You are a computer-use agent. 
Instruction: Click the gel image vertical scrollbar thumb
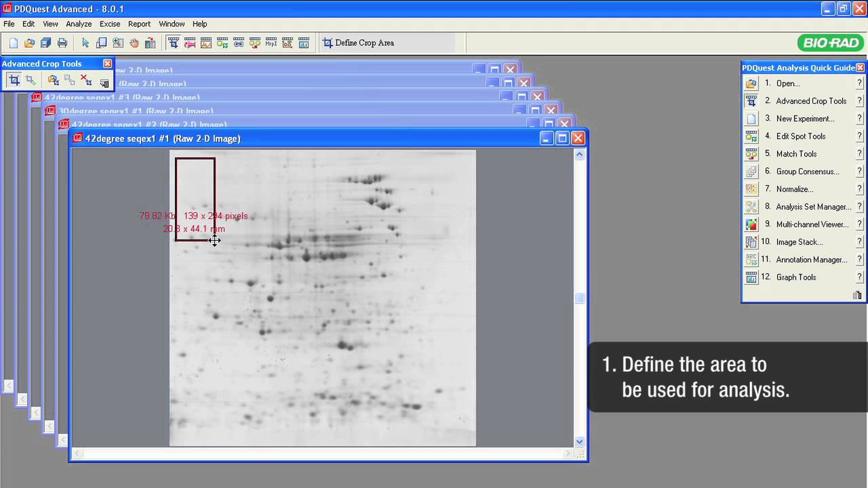point(579,298)
